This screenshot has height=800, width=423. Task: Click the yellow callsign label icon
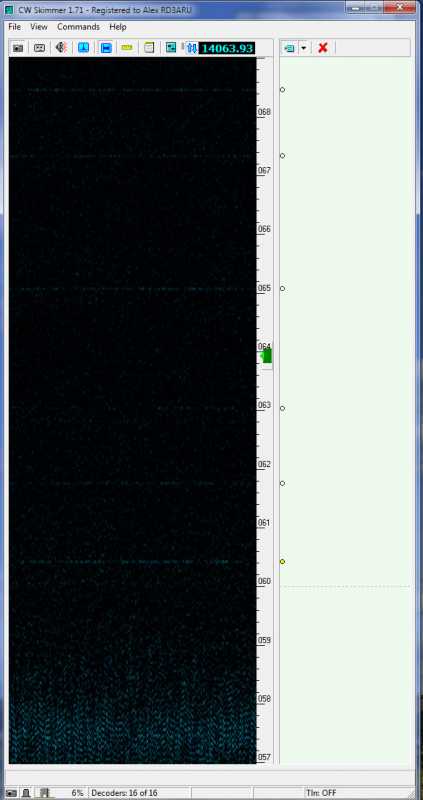click(127, 48)
